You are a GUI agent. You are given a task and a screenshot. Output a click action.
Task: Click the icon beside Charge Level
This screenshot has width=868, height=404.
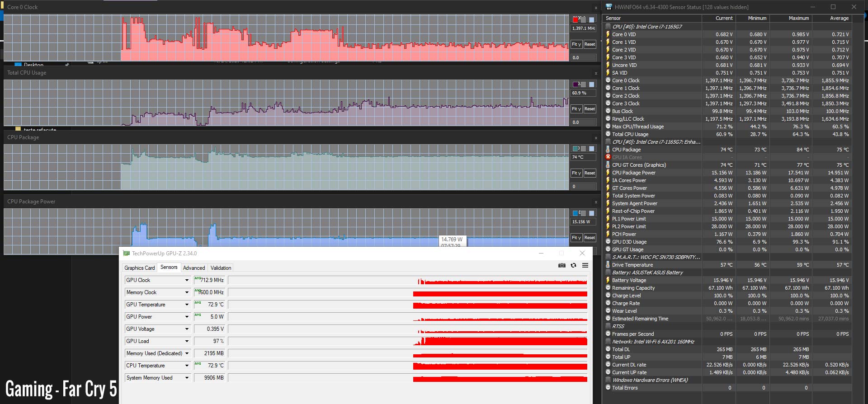click(608, 296)
